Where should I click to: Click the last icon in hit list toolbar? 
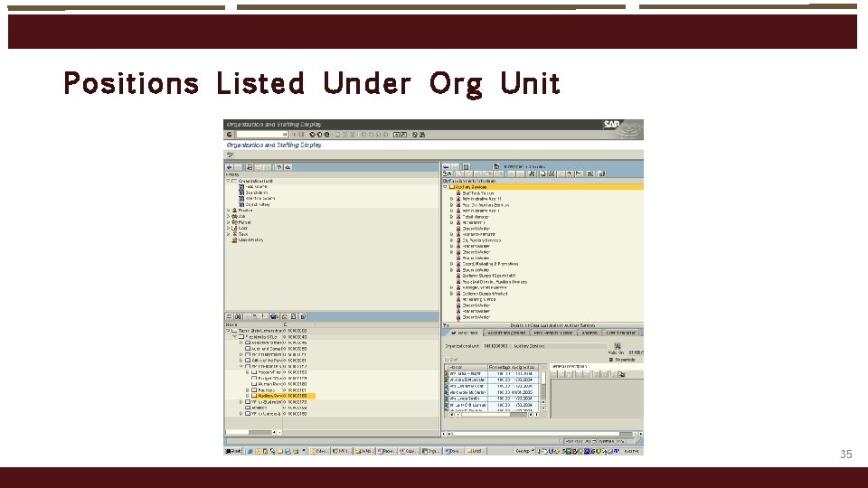(x=303, y=316)
